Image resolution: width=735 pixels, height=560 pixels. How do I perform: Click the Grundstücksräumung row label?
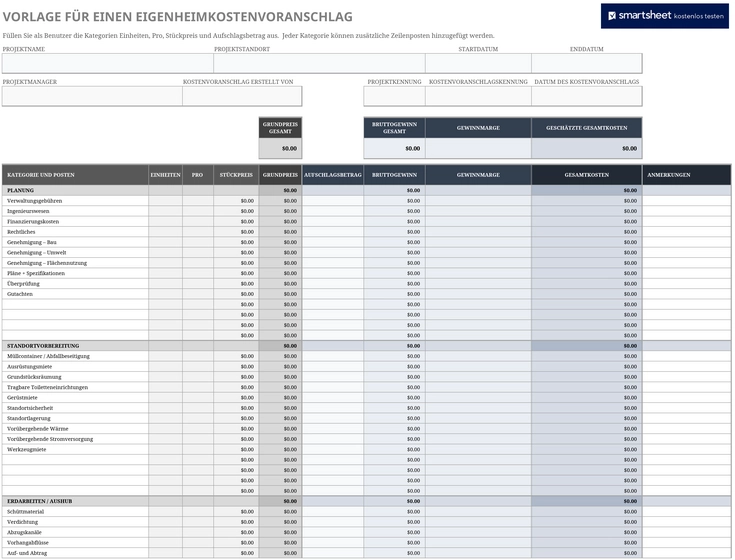point(34,377)
